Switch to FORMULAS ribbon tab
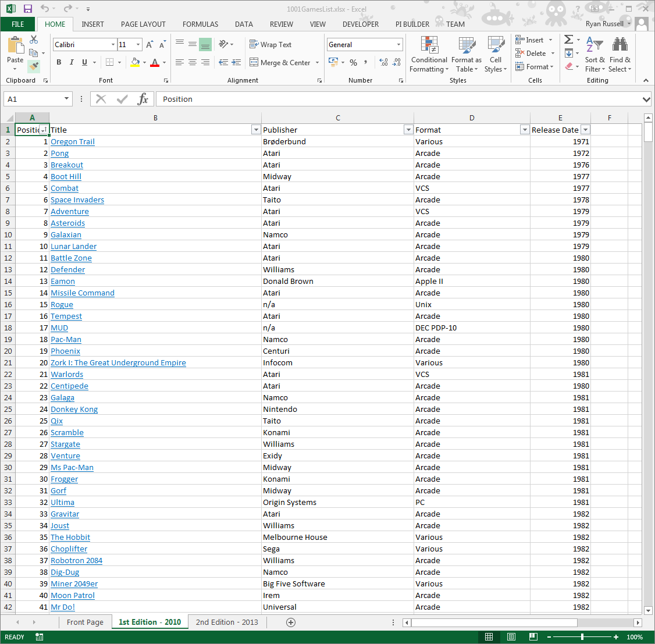Viewport: 655px width, 644px height. [x=200, y=24]
